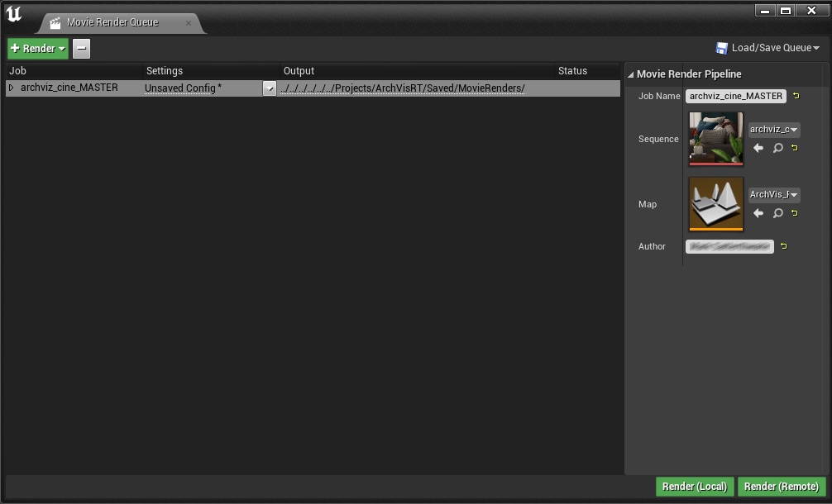Screen dimensions: 832x504
Task: Click the Unreal Engine logo icon
Action: (x=13, y=13)
